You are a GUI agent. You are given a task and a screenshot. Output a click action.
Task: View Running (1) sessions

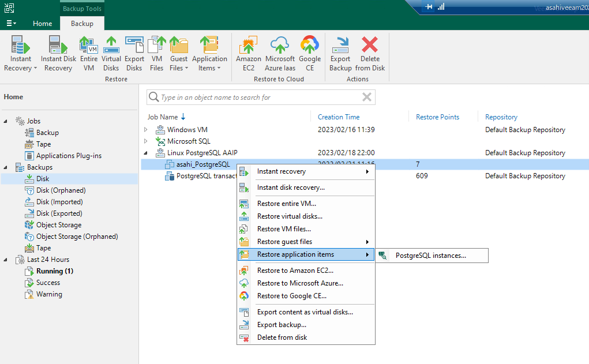click(54, 271)
